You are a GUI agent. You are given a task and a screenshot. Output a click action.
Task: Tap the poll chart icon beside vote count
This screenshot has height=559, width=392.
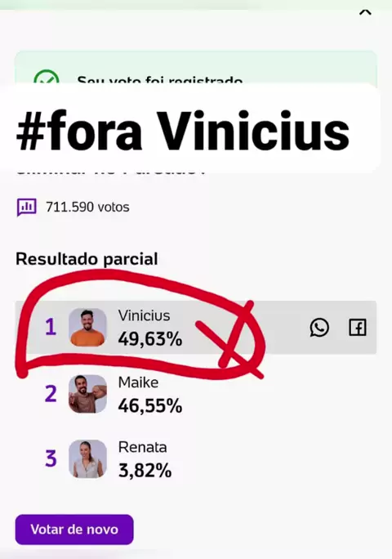pos(27,207)
